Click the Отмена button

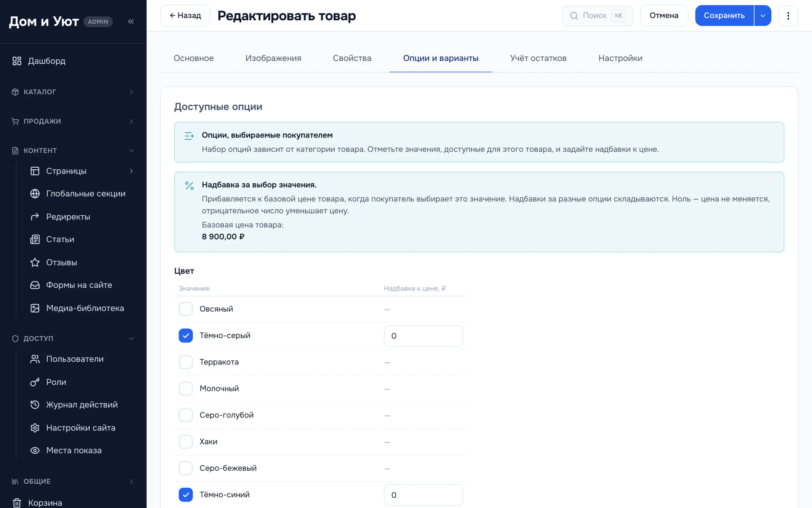664,16
